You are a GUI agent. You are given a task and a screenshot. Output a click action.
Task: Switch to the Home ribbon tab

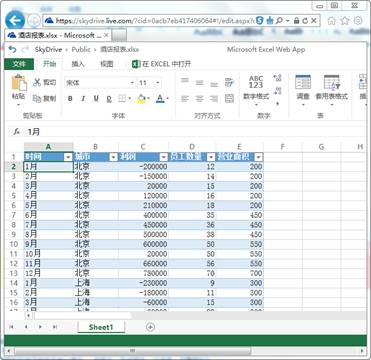point(49,64)
